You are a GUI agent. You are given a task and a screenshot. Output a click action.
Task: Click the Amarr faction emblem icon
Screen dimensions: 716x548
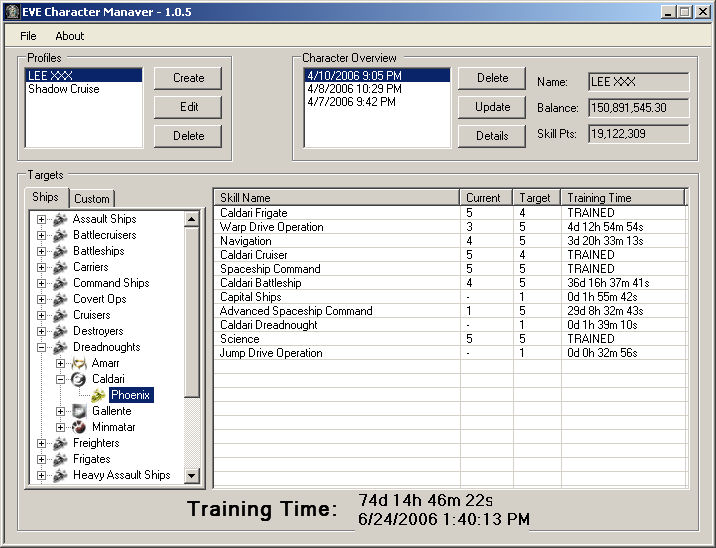tap(79, 363)
